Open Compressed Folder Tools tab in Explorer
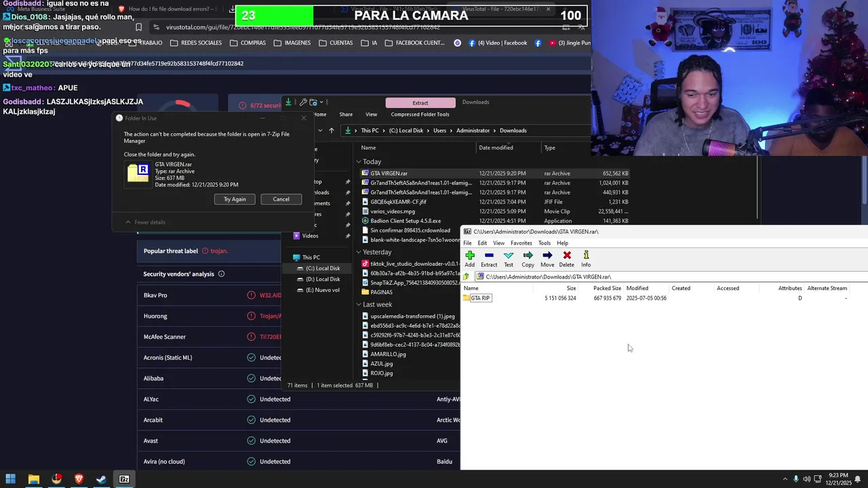Screen dimensions: 868x488 click(420, 115)
